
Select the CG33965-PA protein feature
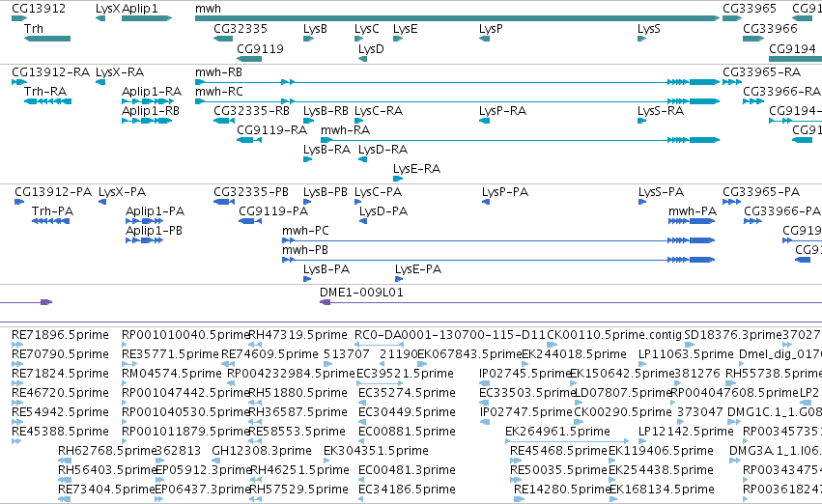click(732, 202)
